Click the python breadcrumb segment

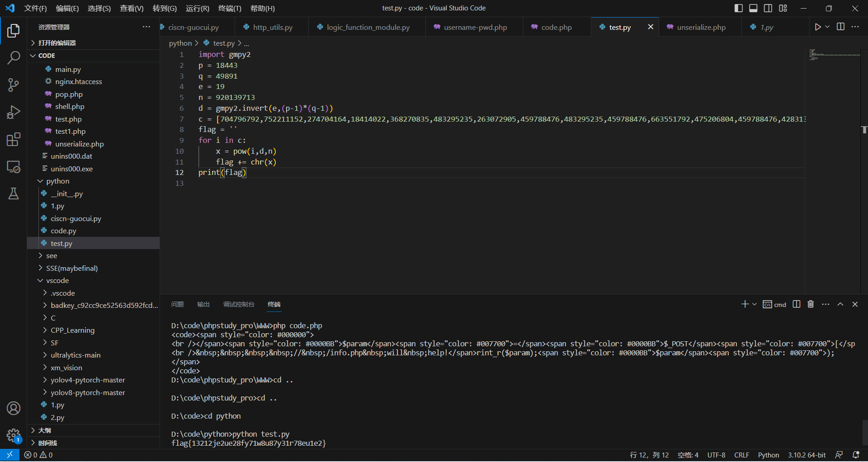(180, 43)
